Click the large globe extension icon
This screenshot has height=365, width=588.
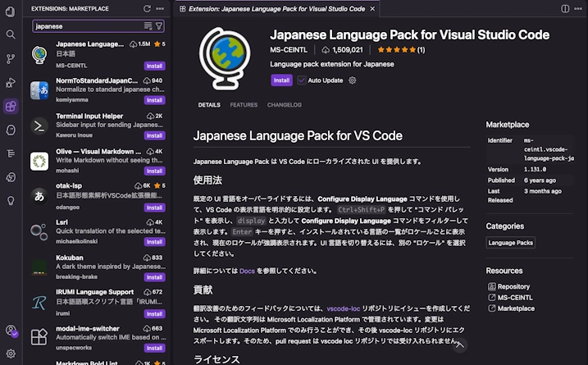(225, 58)
